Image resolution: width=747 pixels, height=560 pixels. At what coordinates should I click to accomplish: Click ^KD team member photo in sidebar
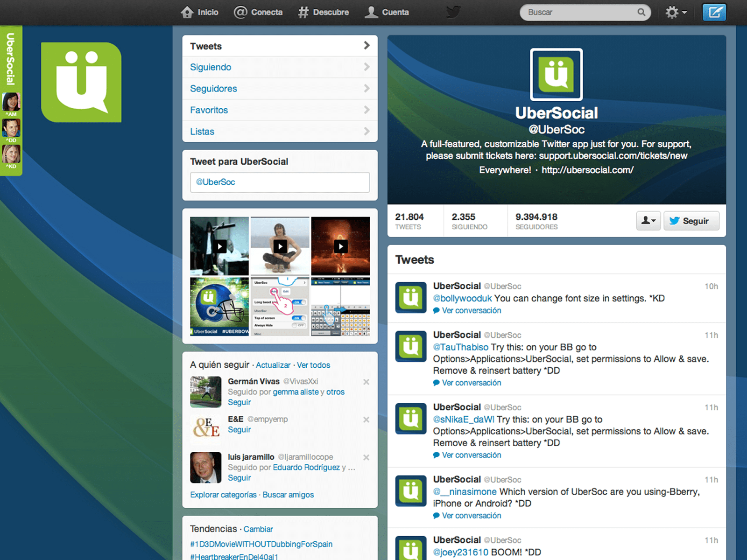point(11,154)
